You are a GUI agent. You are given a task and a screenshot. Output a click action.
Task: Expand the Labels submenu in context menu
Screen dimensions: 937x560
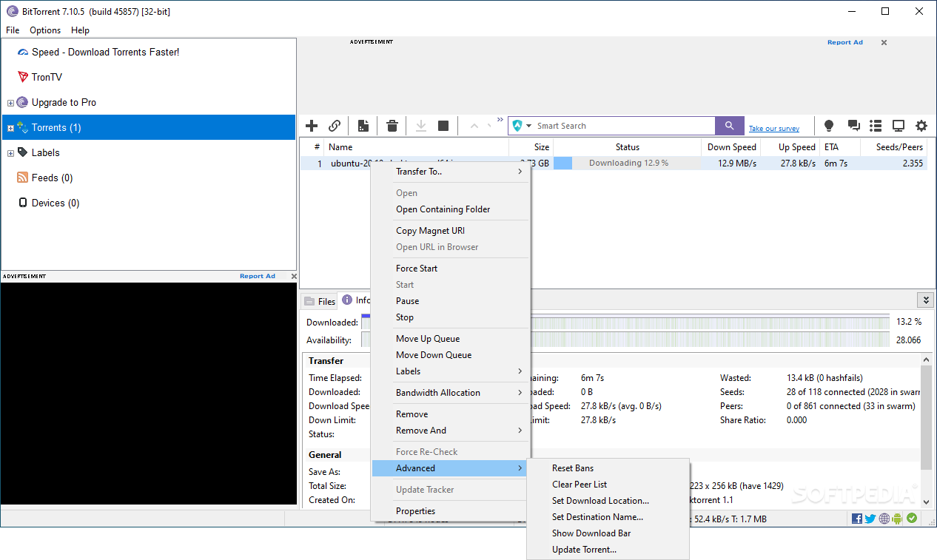(451, 371)
